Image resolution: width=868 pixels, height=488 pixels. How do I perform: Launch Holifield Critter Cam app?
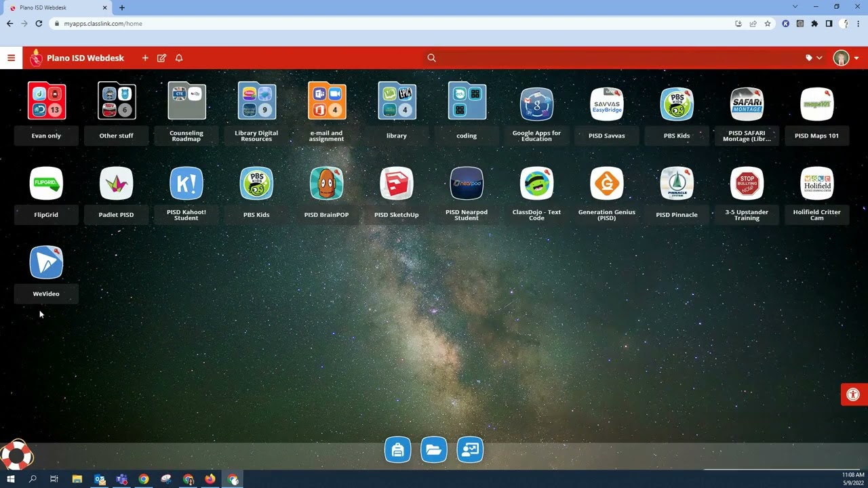click(x=816, y=184)
